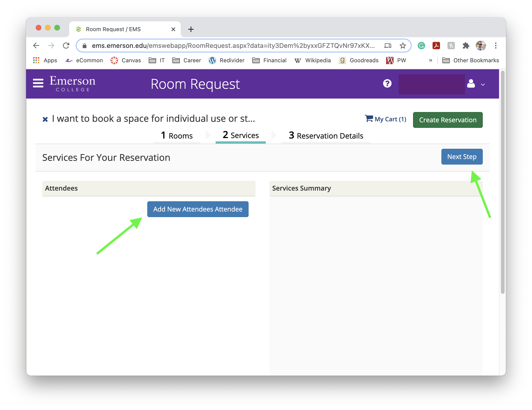Open the Goodreads bookmark
Image resolution: width=532 pixels, height=410 pixels.
(358, 60)
